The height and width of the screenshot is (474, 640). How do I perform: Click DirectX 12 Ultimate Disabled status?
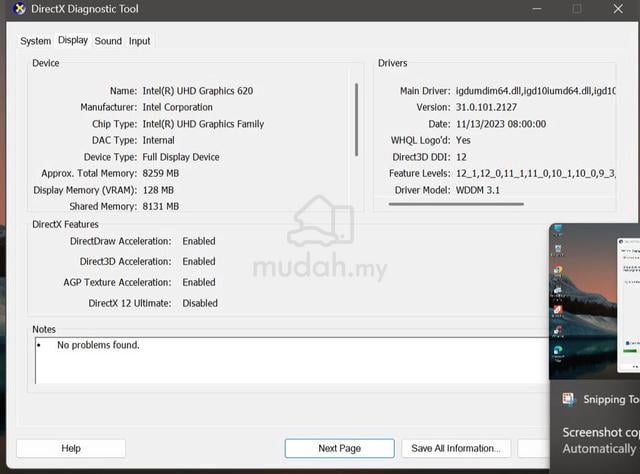coord(200,303)
